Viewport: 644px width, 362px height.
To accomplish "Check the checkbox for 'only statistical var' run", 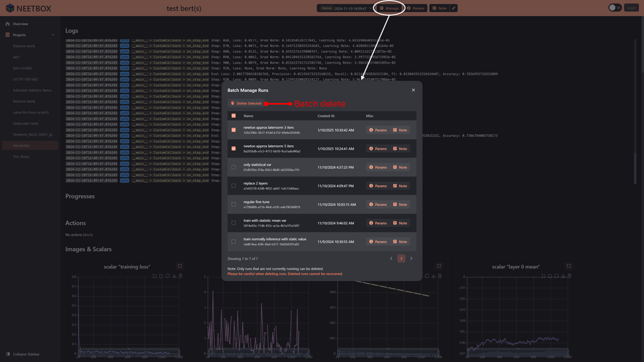I will (x=233, y=167).
